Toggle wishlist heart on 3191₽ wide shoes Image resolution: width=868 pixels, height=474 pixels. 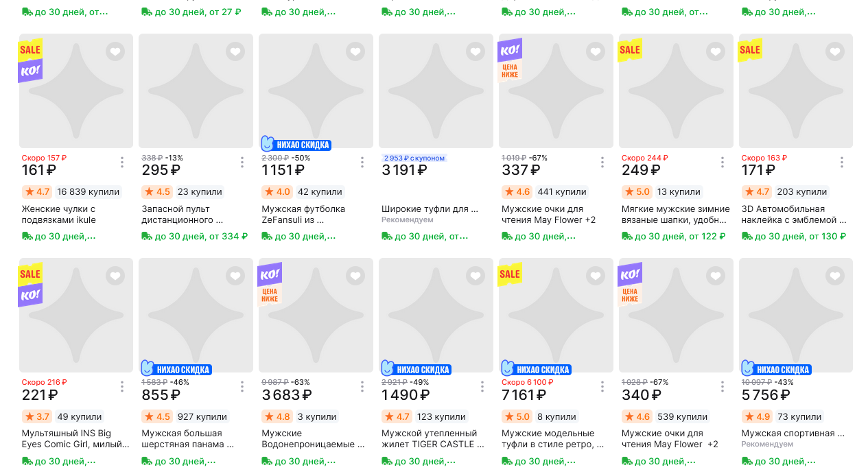point(476,51)
